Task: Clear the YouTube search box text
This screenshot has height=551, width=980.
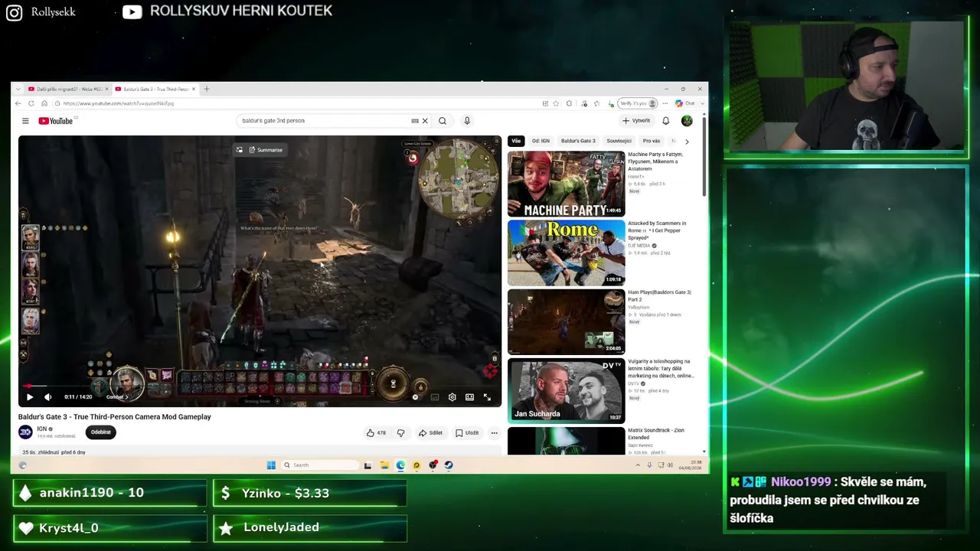Action: 425,121
